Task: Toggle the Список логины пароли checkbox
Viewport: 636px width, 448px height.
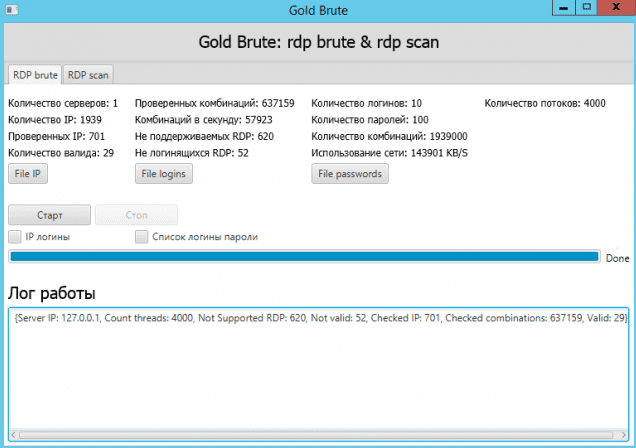Action: coord(142,237)
